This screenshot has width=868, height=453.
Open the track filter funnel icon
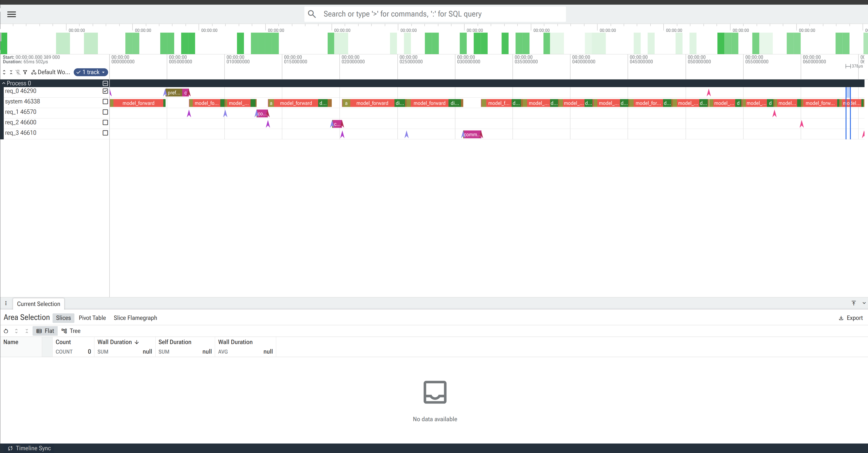[25, 72]
